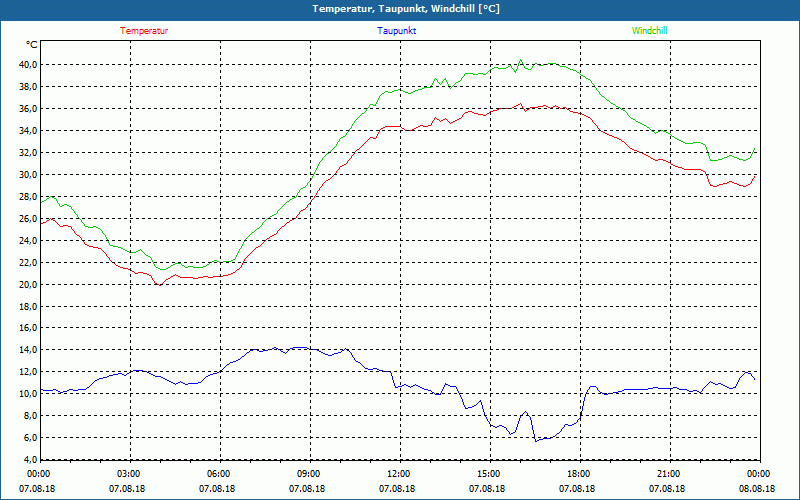Click the red Temperatur legend label

144,31
